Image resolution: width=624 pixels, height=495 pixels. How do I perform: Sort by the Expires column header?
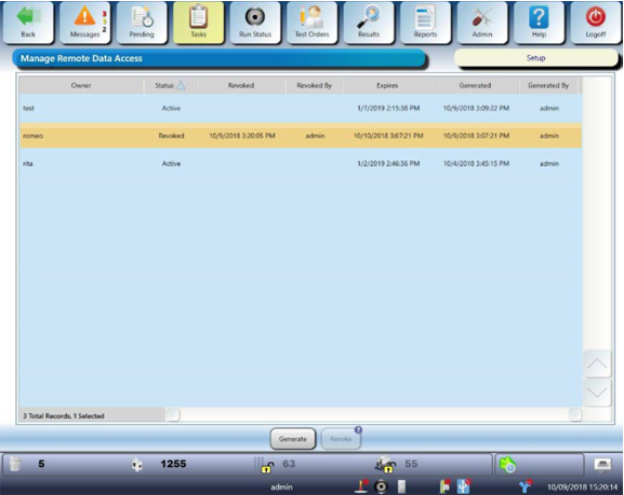point(387,86)
